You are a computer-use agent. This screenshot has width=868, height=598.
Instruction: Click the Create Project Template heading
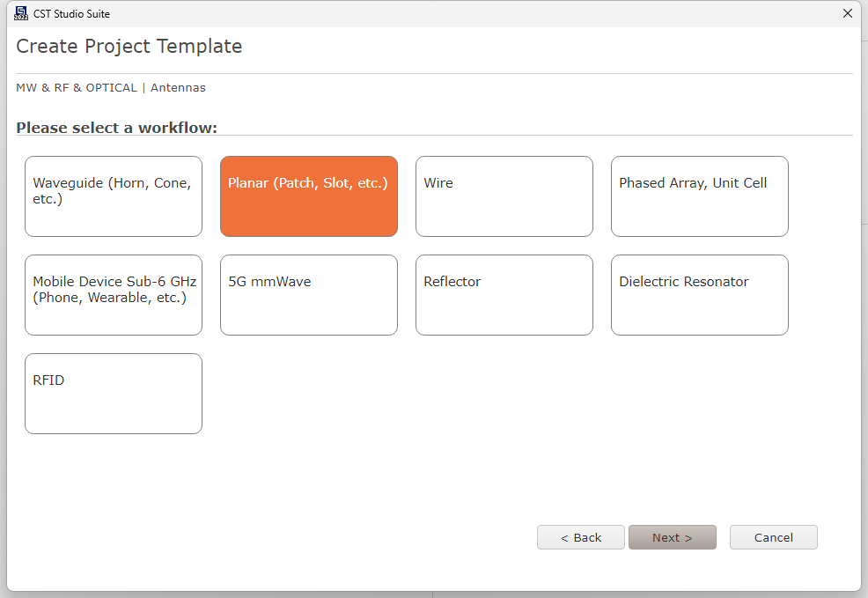point(129,47)
